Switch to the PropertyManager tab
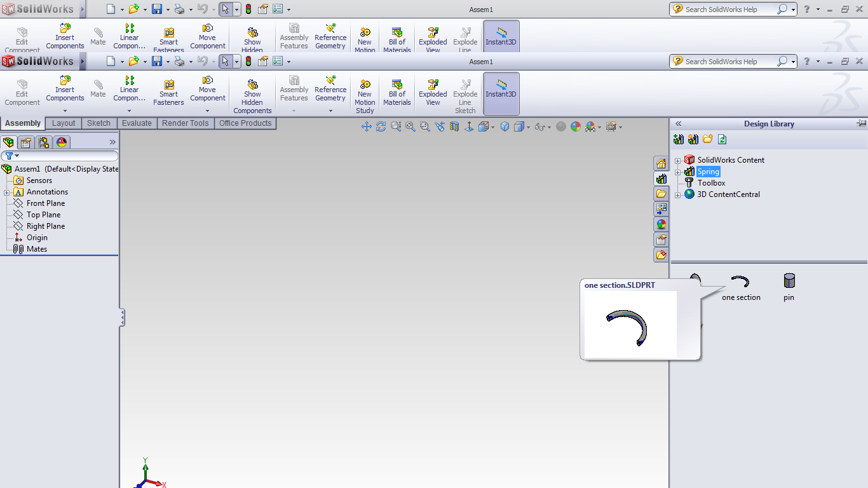Viewport: 868px width, 488px height. [x=26, y=142]
